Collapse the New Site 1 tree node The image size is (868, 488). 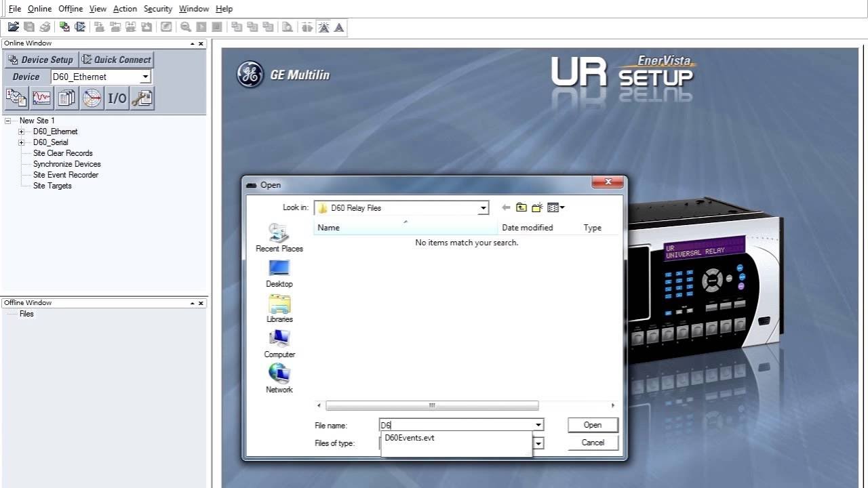point(8,121)
